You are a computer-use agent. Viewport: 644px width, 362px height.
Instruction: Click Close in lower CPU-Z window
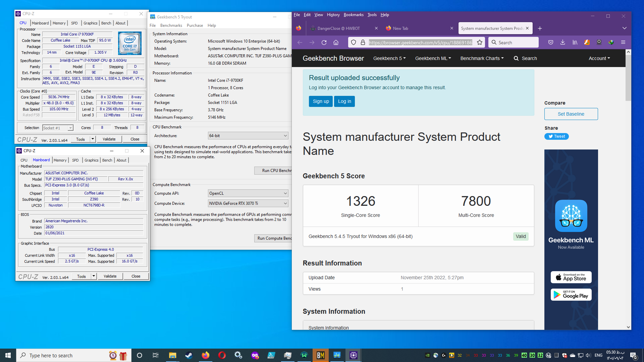coord(136,276)
